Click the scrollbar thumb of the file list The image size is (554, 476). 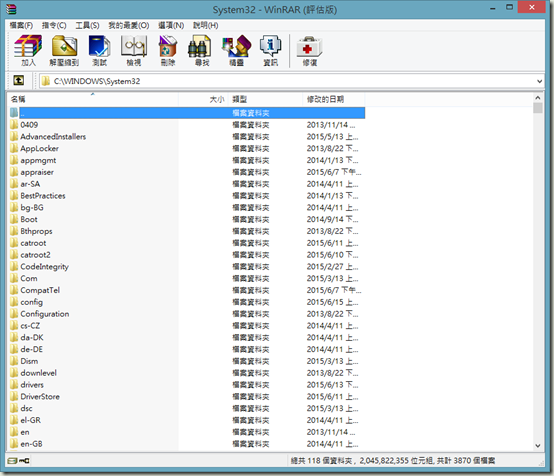point(538,108)
